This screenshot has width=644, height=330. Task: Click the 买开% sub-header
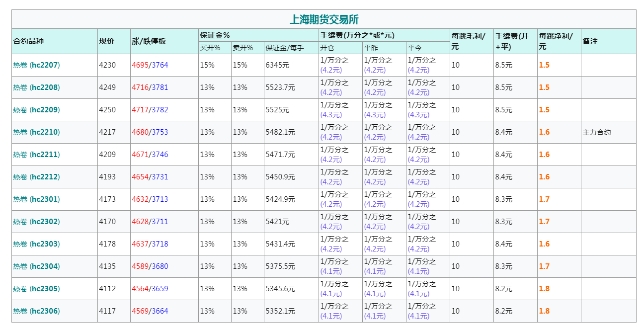click(210, 48)
